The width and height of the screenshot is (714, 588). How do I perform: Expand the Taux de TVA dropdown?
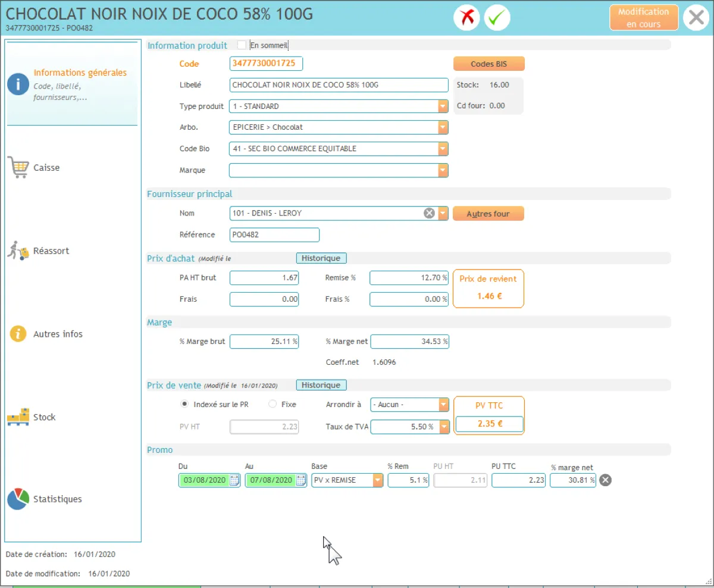(x=443, y=426)
